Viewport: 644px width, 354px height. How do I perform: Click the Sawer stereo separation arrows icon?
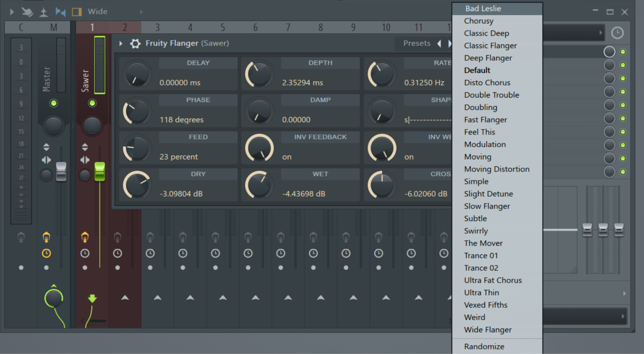coord(85,160)
